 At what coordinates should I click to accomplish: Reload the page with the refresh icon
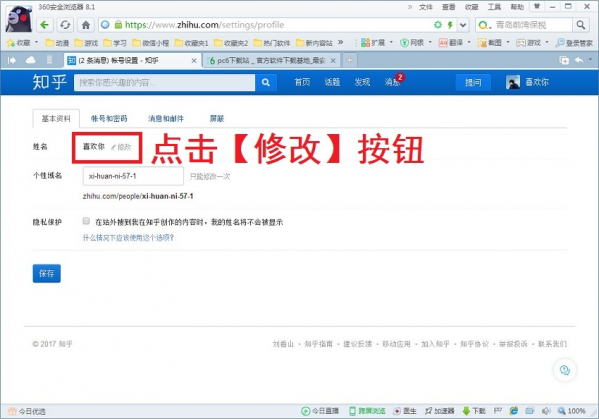pyautogui.click(x=65, y=25)
